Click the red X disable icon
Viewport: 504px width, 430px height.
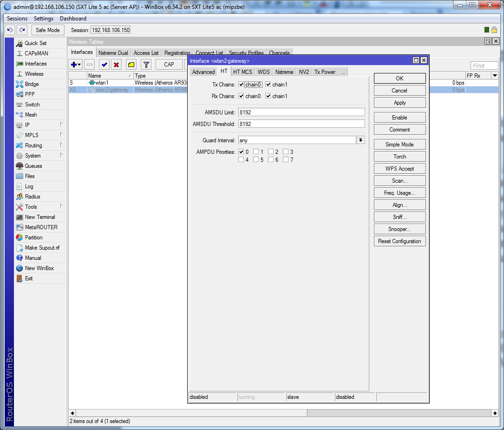(117, 65)
